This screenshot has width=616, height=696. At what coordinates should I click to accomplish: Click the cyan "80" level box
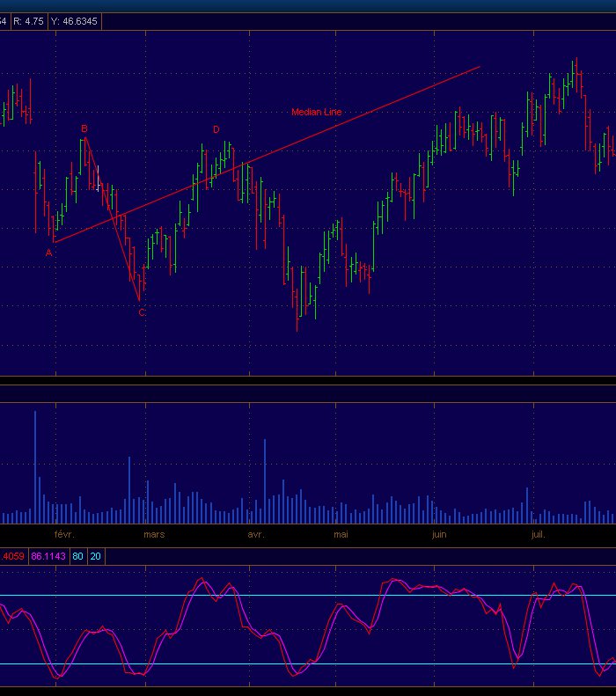point(77,556)
